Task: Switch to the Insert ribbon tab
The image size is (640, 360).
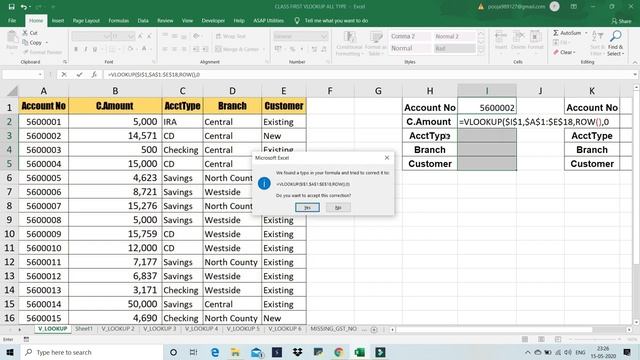Action: pos(58,21)
